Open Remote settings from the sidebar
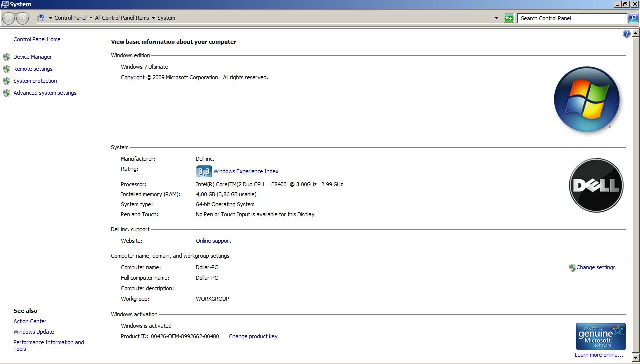Screen dimensions: 640x364 pyautogui.click(x=33, y=69)
